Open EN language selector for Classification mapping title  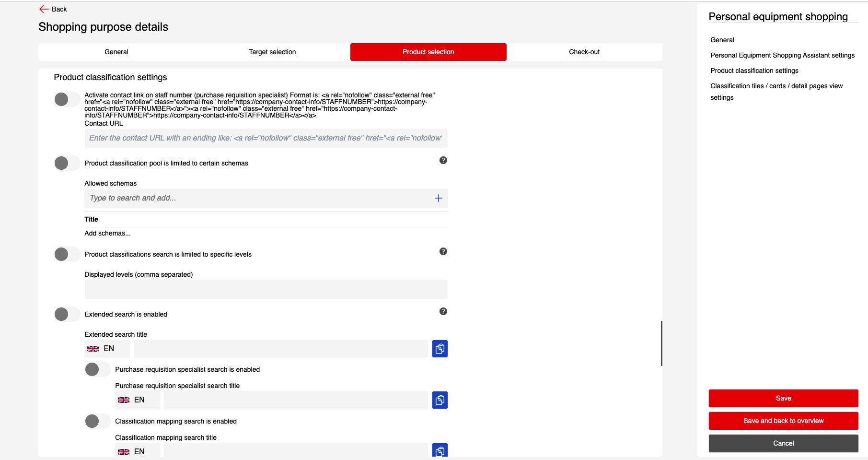point(138,451)
